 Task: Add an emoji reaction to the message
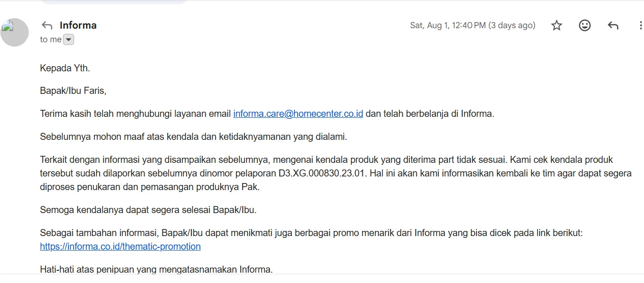tap(585, 25)
